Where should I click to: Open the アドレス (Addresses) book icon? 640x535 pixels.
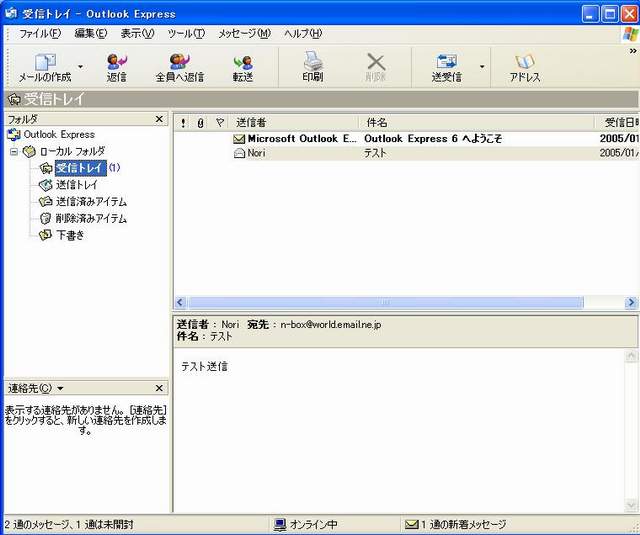(x=525, y=62)
